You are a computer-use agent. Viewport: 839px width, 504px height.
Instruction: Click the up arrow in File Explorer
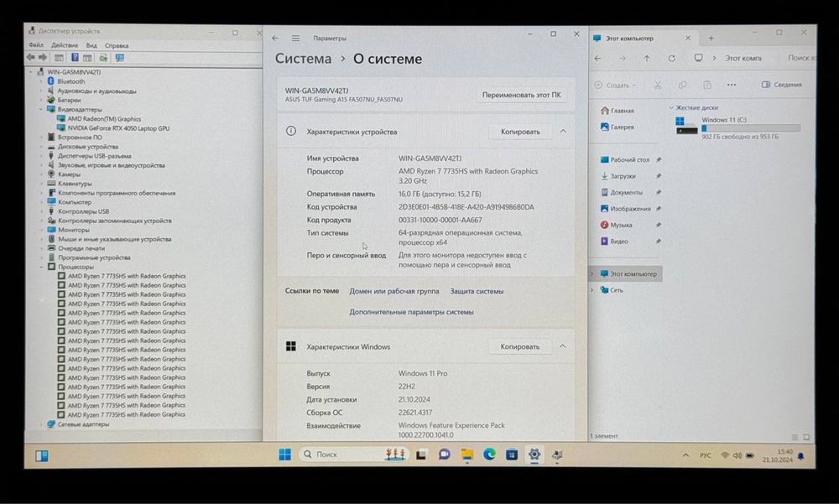[647, 59]
